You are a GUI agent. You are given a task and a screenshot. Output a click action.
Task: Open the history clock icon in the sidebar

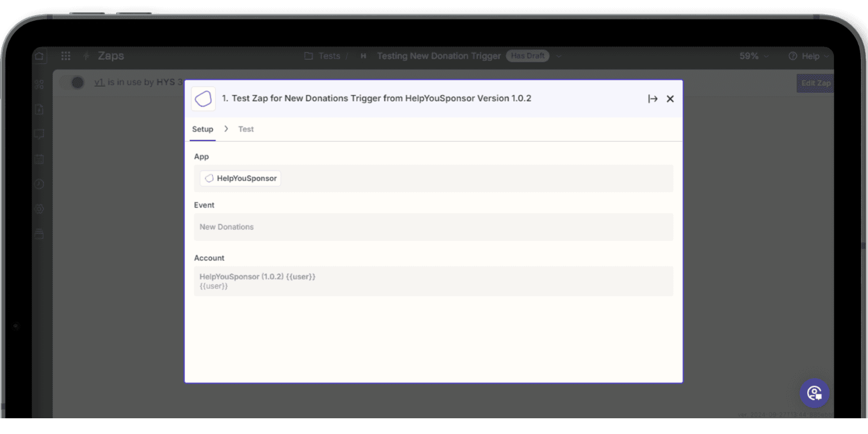39,184
